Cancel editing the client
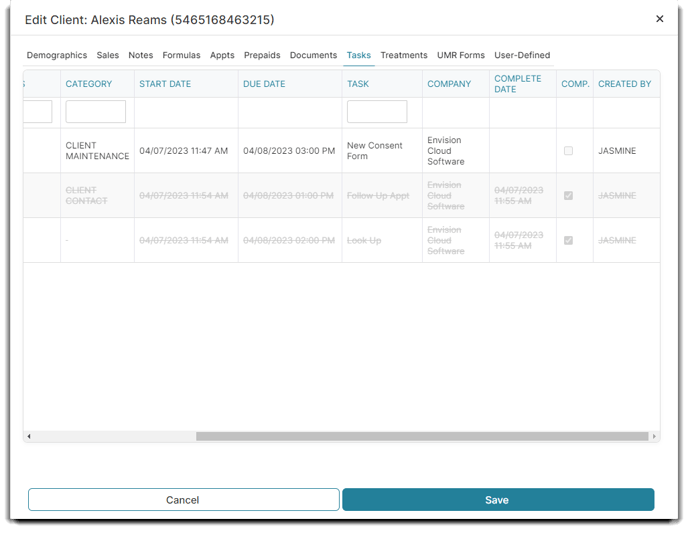This screenshot has width=688, height=539. pyautogui.click(x=183, y=500)
